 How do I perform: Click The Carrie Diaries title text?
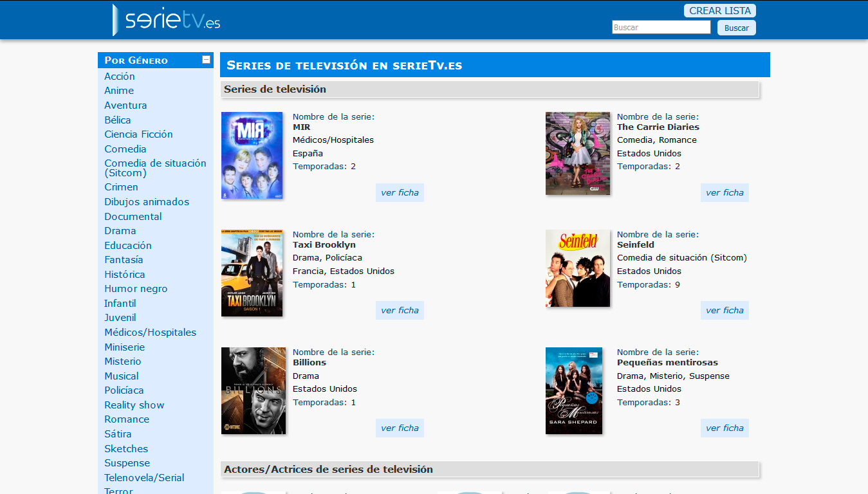pyautogui.click(x=658, y=127)
